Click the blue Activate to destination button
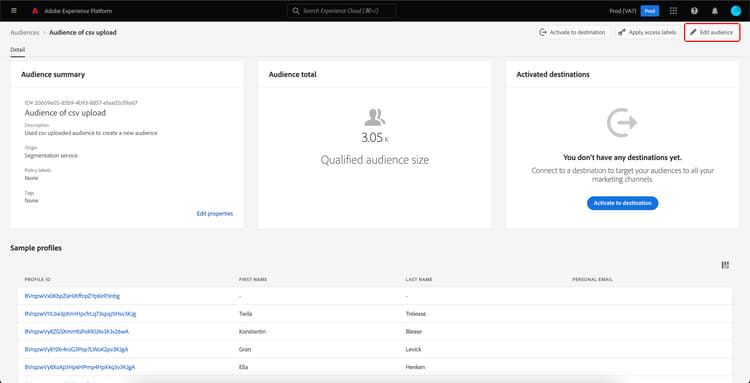 click(x=622, y=203)
